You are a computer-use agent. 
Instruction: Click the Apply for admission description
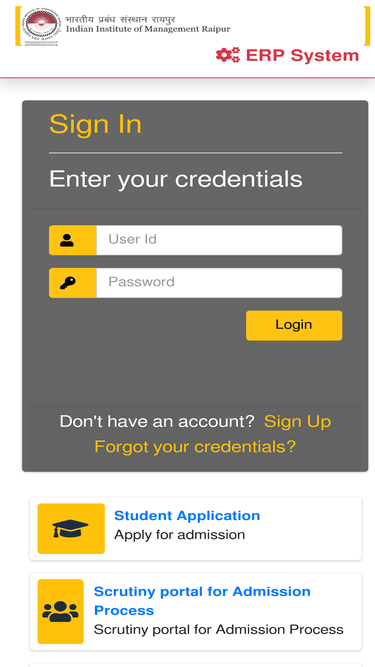pyautogui.click(x=179, y=535)
